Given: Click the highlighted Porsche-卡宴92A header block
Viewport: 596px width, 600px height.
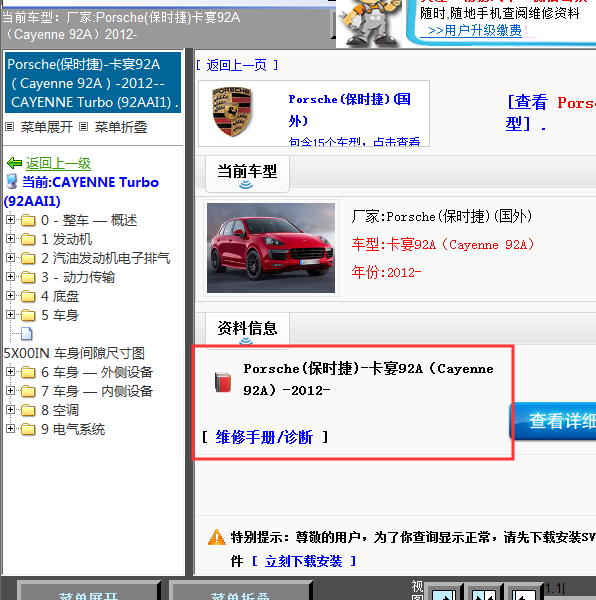Looking at the screenshot, I should click(x=93, y=83).
